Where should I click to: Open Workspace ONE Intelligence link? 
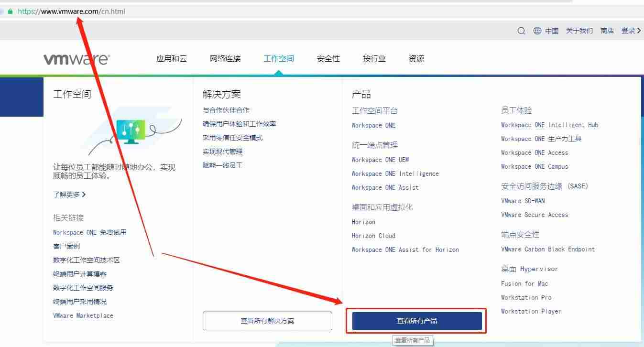click(x=395, y=173)
